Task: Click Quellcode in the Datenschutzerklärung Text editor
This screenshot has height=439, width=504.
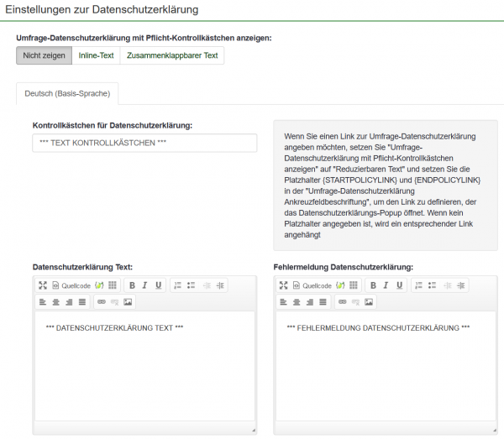Action: coord(71,285)
